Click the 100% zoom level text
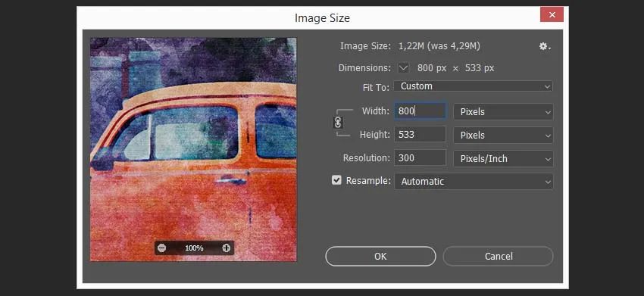This screenshot has width=644, height=296. click(194, 248)
